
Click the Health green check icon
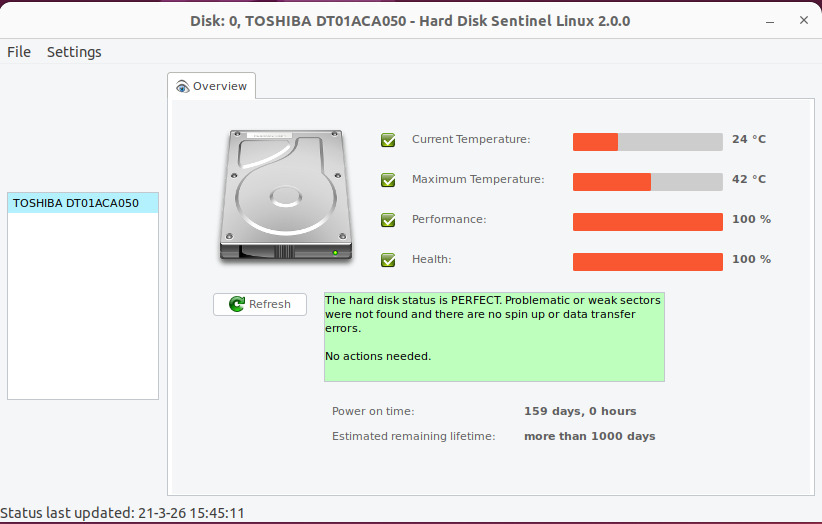tap(388, 260)
